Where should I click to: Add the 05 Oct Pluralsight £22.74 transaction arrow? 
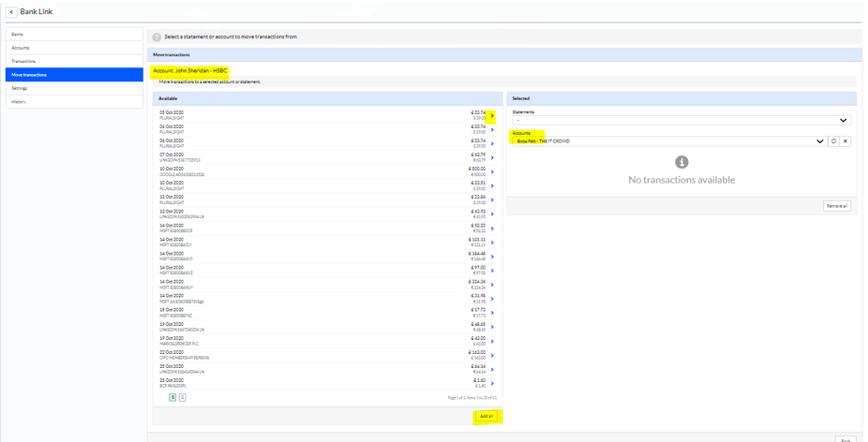click(x=492, y=115)
